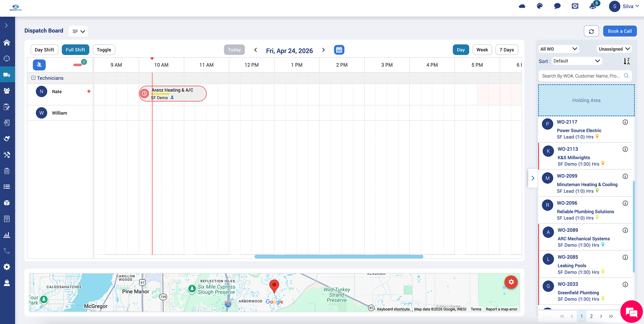Click the work order list scrollbar
Image resolution: width=644 pixels, height=324 pixels.
point(634,227)
